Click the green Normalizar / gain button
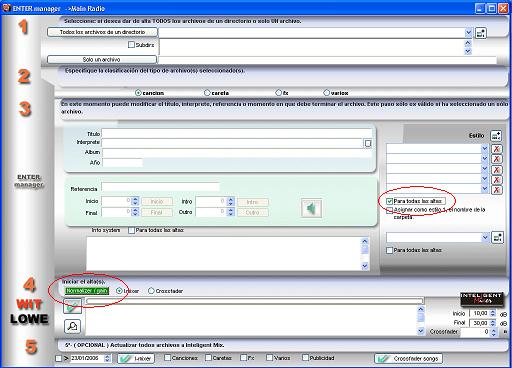The height and width of the screenshot is (368, 512). 87,291
